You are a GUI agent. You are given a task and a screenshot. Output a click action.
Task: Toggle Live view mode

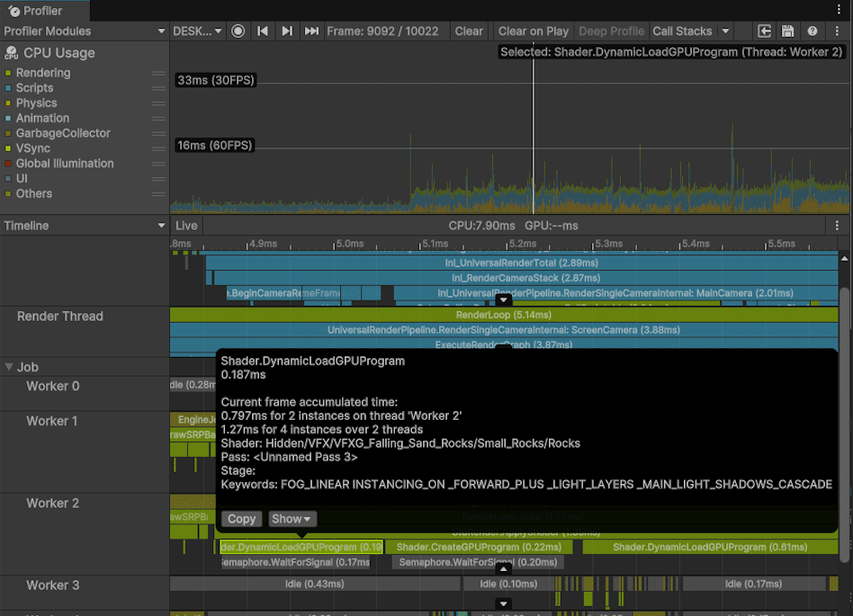point(186,226)
